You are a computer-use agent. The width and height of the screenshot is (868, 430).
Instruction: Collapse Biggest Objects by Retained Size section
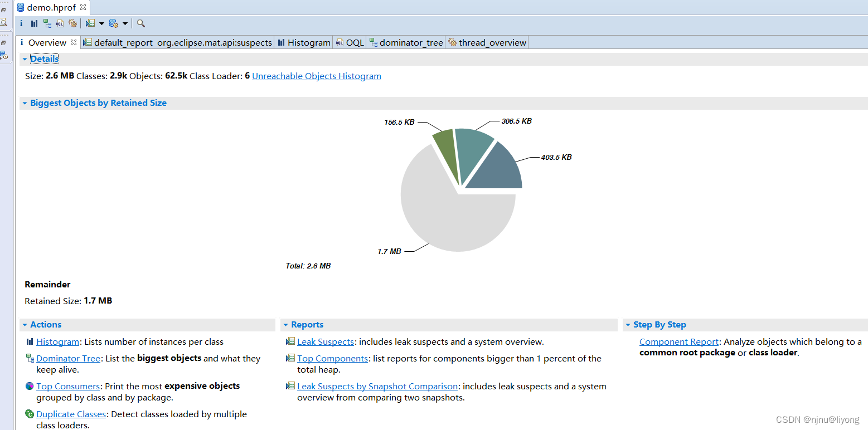tap(25, 103)
